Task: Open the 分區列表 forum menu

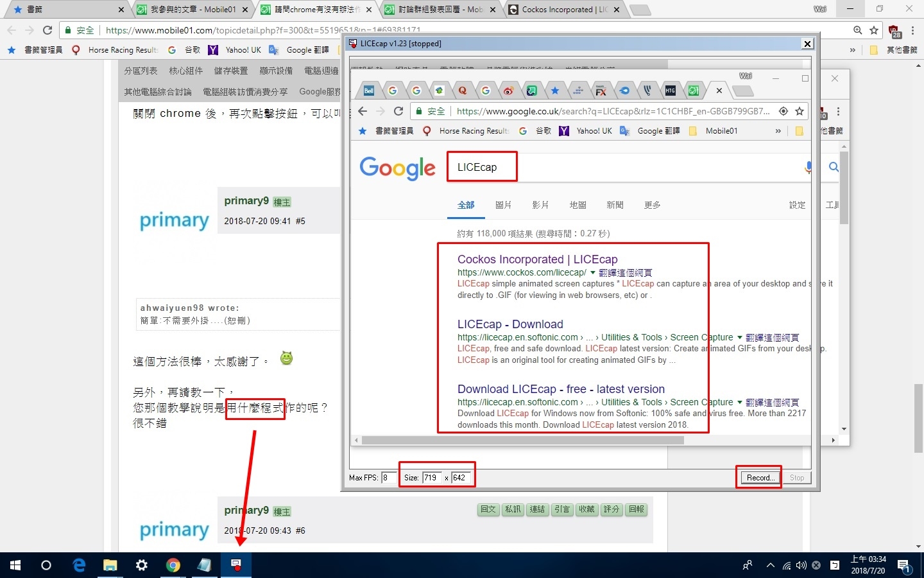Action: coord(141,71)
